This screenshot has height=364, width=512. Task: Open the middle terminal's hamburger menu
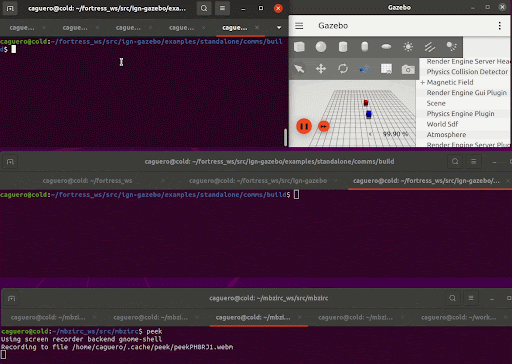tap(473, 162)
